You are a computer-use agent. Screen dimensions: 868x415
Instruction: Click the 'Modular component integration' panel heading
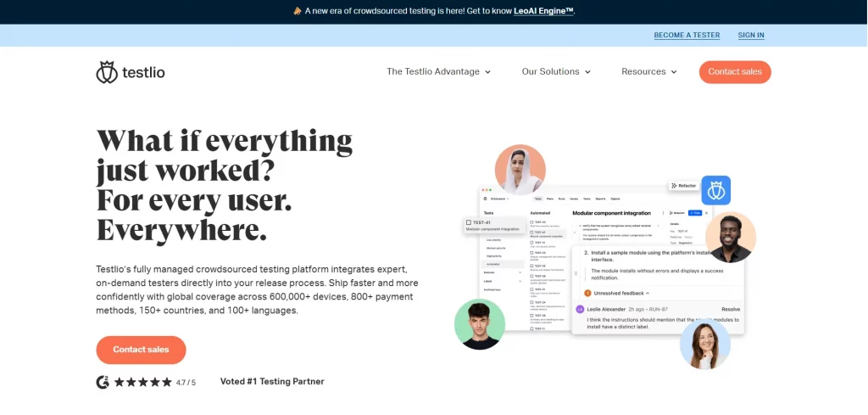[612, 213]
